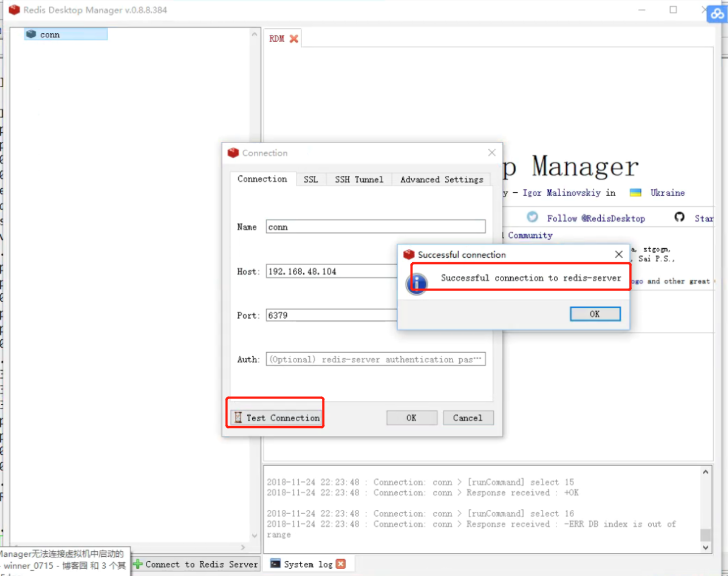
Task: Open the Advanced Settings tab
Action: [442, 179]
